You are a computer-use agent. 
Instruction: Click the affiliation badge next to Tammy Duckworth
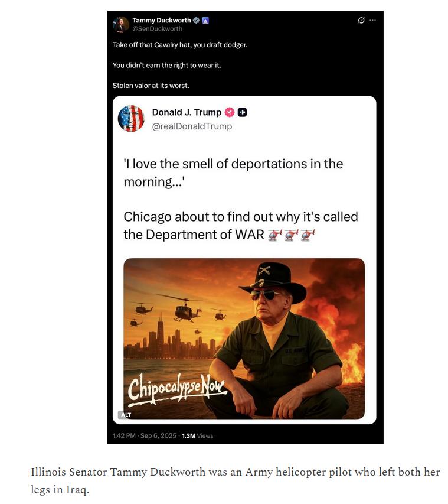click(205, 20)
